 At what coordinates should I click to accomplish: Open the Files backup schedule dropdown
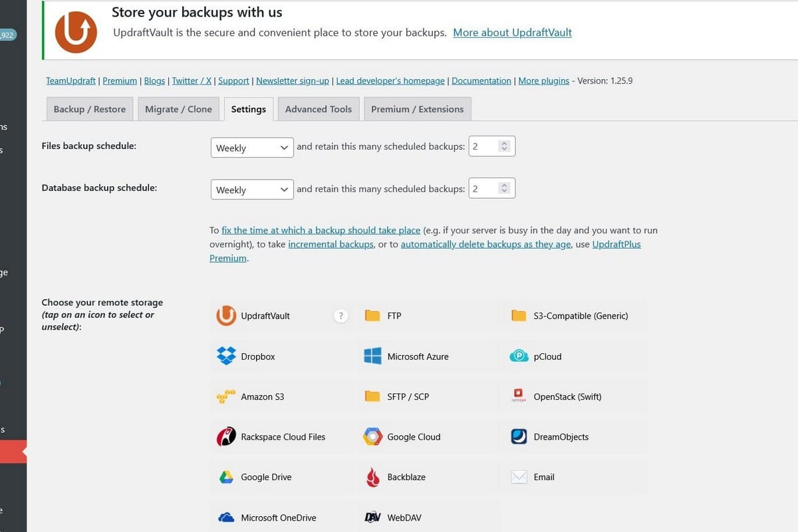tap(252, 148)
